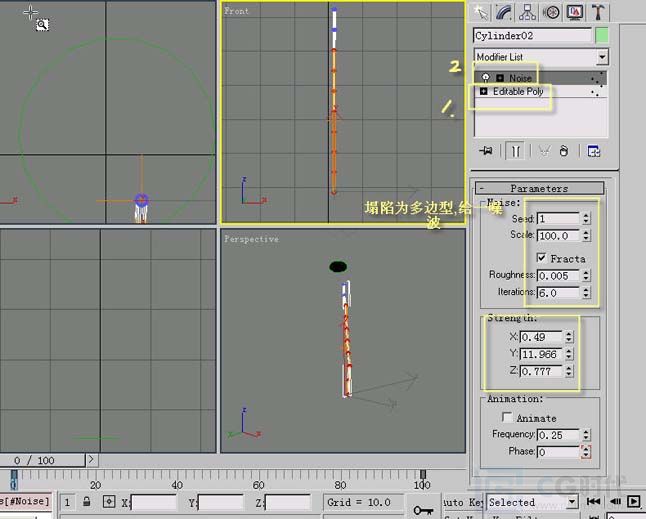Click the Front viewport label
This screenshot has height=519, width=646.
click(236, 11)
